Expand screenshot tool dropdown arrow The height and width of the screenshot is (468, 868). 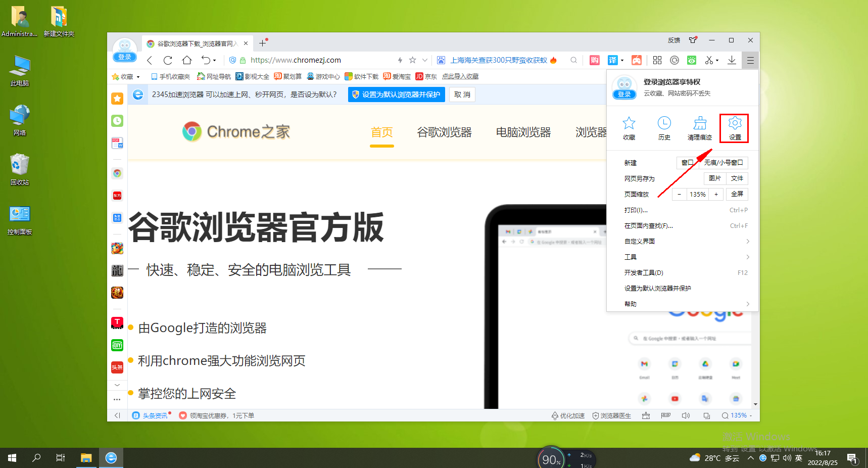coord(717,60)
